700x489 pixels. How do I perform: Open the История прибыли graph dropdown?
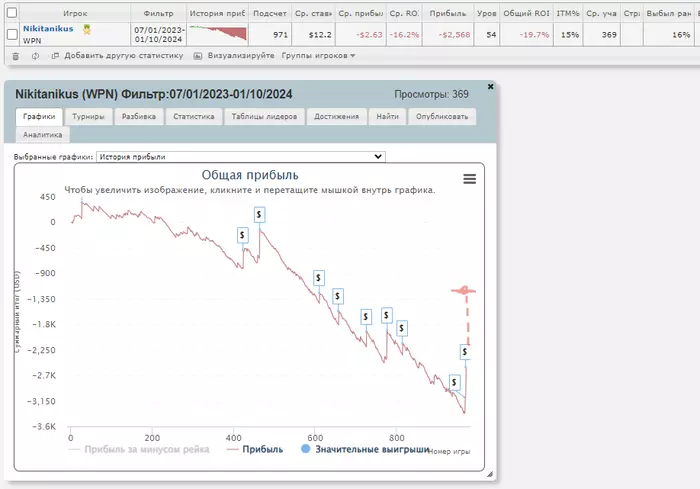coord(241,157)
